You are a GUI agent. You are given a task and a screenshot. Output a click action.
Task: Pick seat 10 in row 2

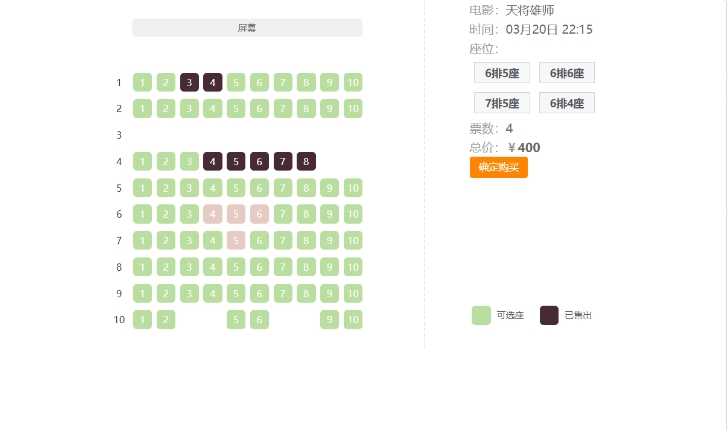pyautogui.click(x=353, y=109)
